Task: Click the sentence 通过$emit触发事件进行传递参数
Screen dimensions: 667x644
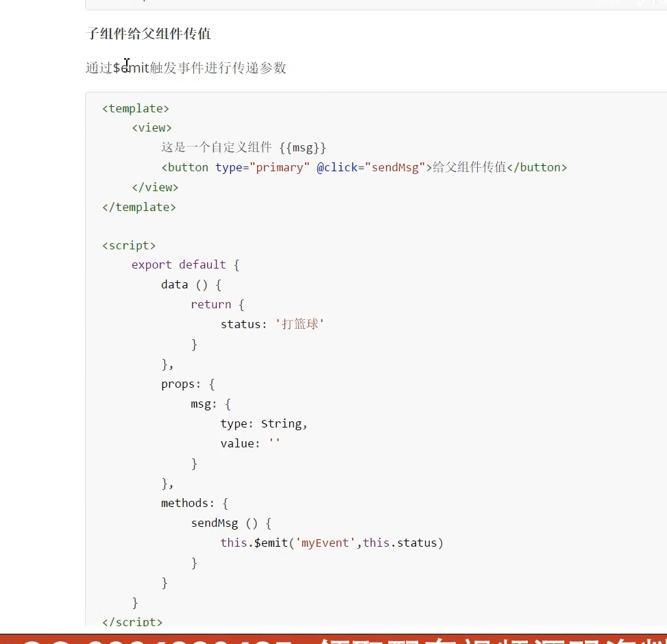Action: [x=186, y=68]
